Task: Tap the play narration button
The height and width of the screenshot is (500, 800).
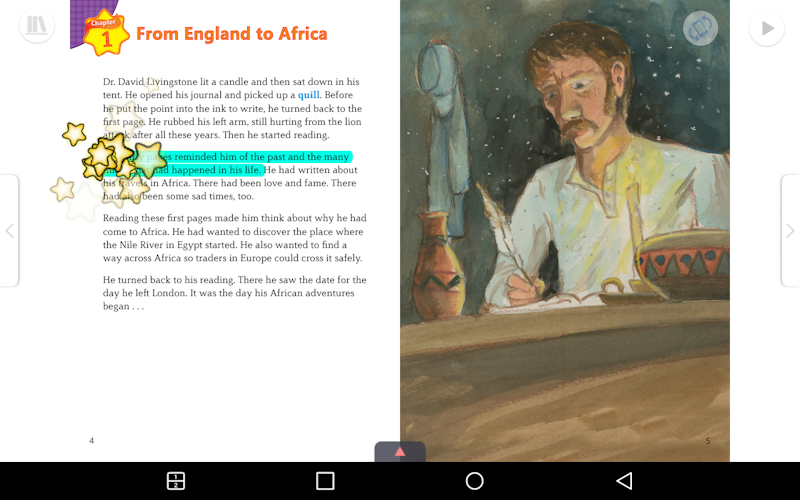Action: click(766, 28)
